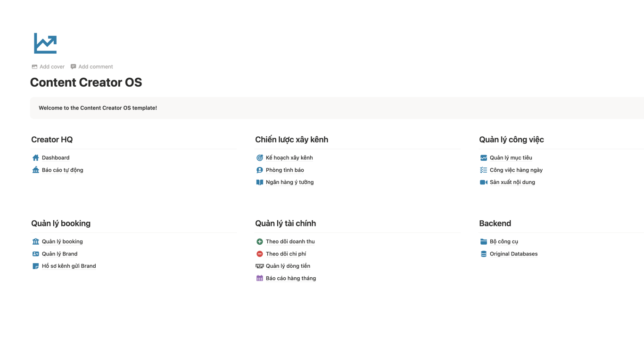Open Quản lý mục tiêu page
Screen dimensions: 644x348
(511, 157)
